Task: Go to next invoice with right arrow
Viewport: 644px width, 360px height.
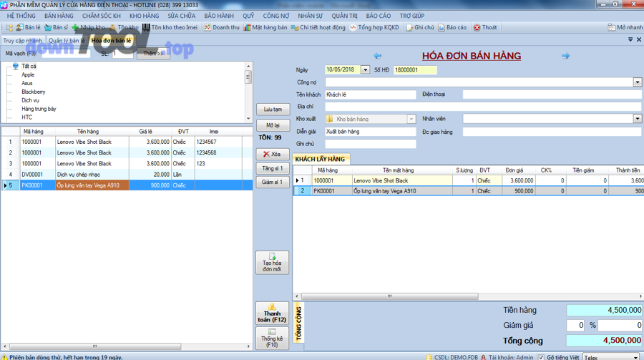Action: coord(565,56)
